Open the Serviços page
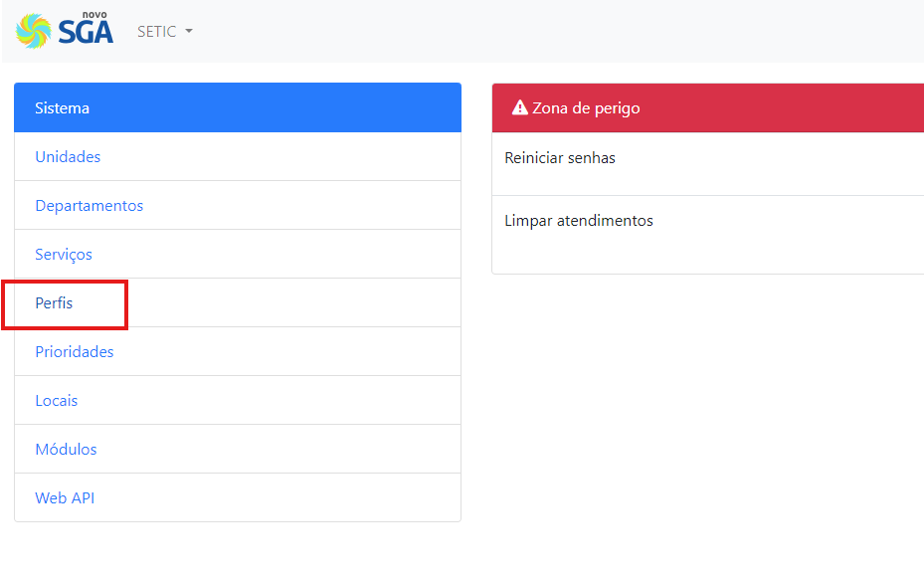Image resolution: width=924 pixels, height=580 pixels. coord(64,255)
